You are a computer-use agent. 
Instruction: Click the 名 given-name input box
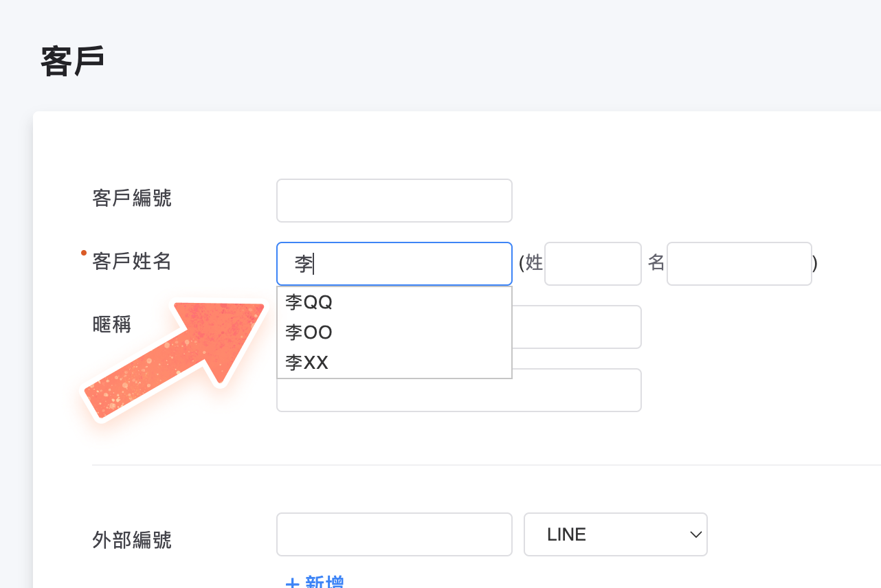[739, 264]
